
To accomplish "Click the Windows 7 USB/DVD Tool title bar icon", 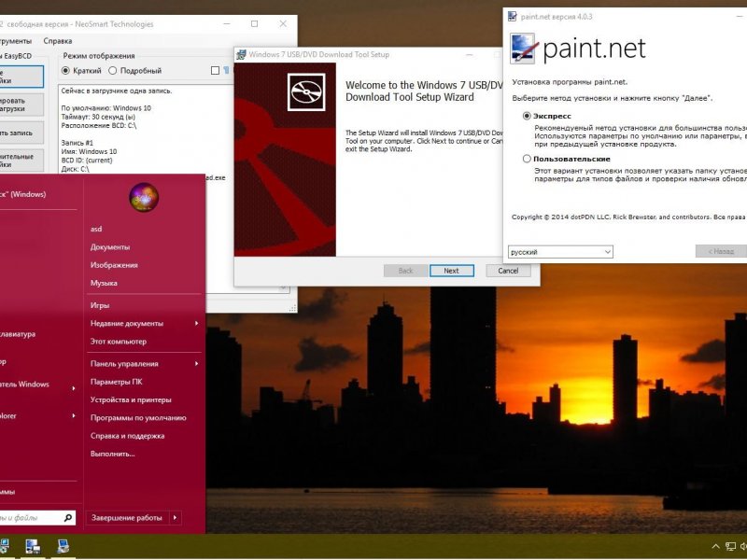I will (x=242, y=54).
